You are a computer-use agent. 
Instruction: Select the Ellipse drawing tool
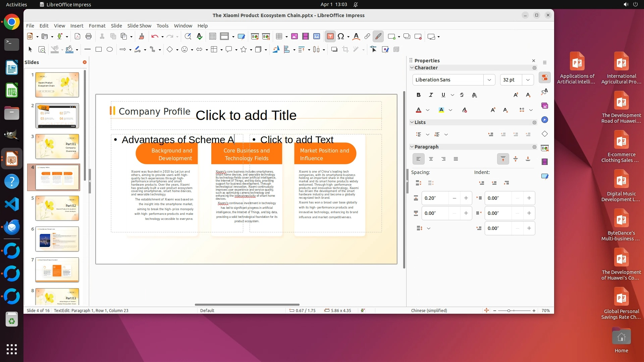click(x=110, y=50)
